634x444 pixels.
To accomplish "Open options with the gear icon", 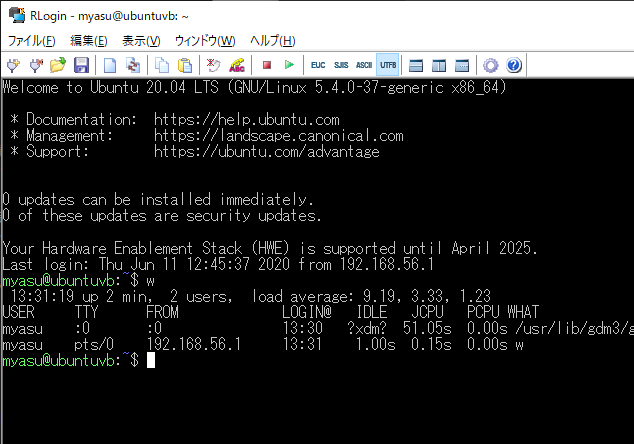I will pos(491,65).
